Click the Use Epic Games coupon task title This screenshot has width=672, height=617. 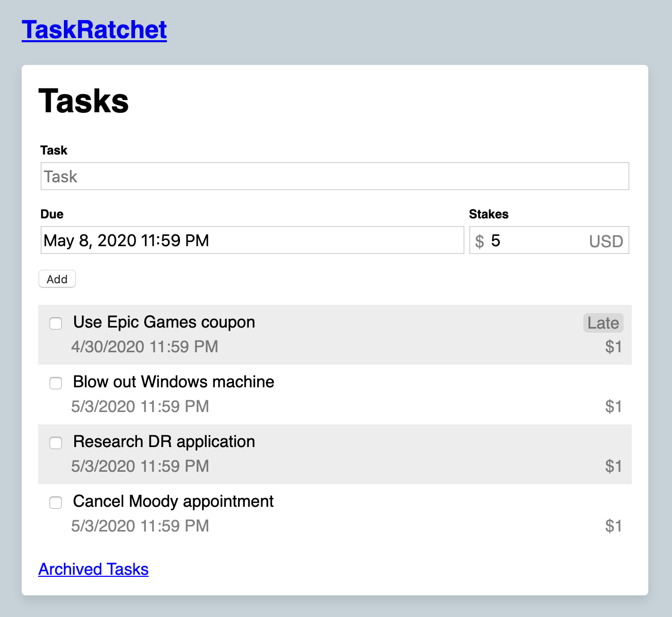(164, 322)
